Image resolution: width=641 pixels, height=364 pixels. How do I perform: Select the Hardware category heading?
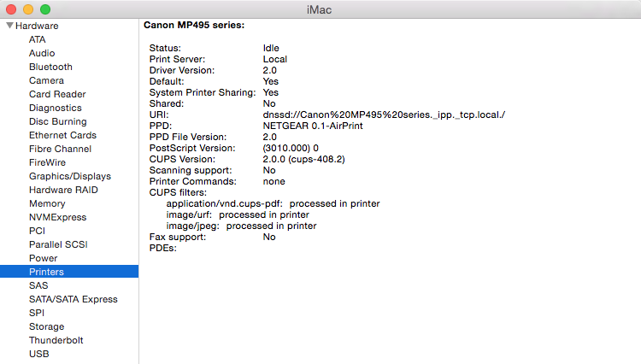(x=37, y=26)
